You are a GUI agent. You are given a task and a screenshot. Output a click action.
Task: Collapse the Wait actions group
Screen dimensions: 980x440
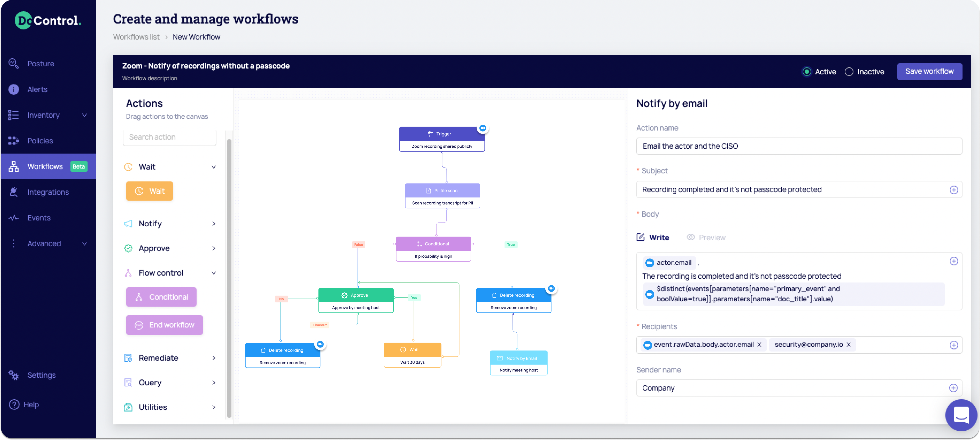click(213, 167)
